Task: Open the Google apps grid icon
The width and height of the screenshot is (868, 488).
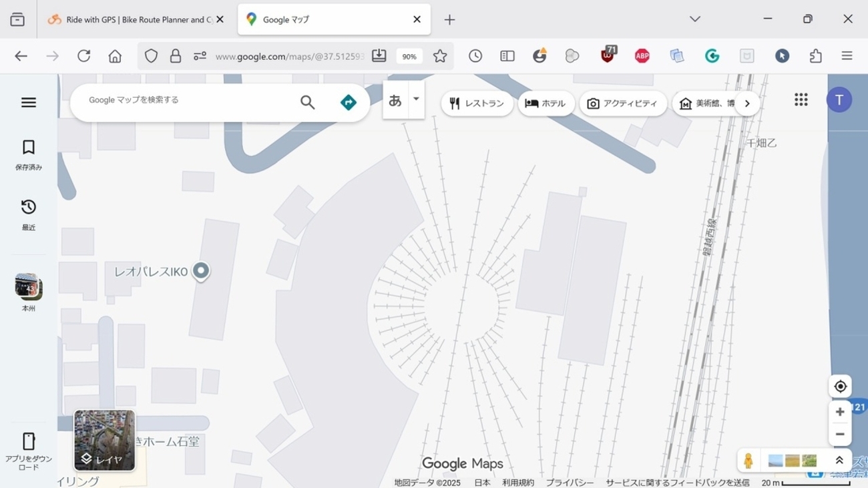Action: [x=801, y=99]
